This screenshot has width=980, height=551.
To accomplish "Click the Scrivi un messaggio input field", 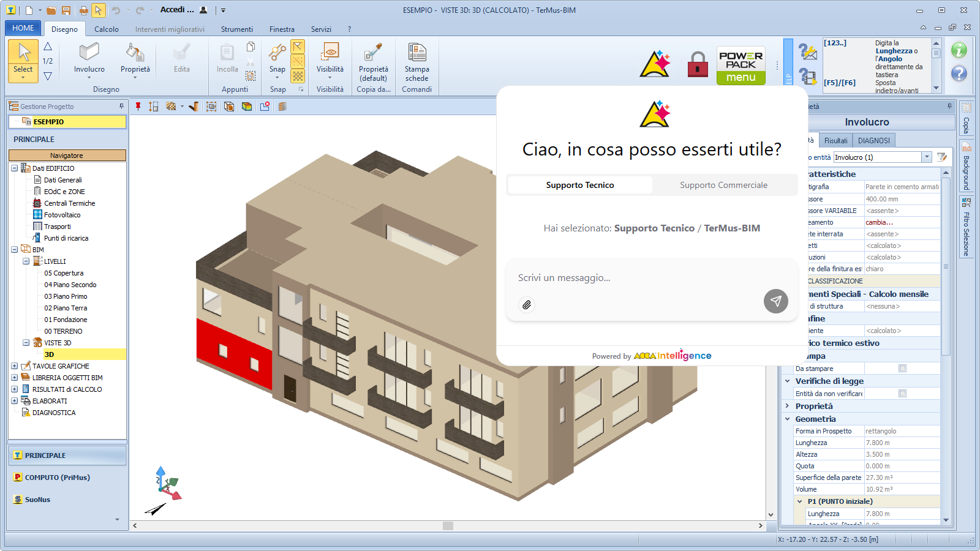I will pos(637,278).
